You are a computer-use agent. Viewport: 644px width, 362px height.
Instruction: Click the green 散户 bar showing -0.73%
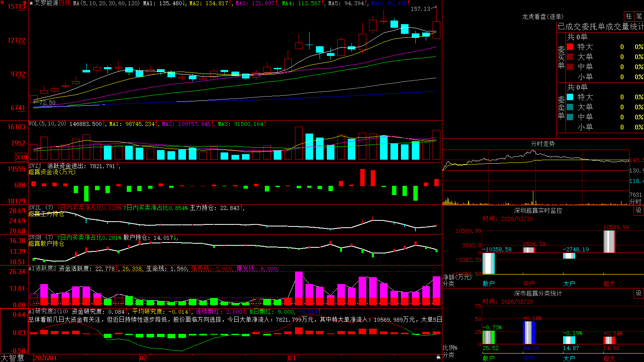pyautogui.click(x=489, y=337)
